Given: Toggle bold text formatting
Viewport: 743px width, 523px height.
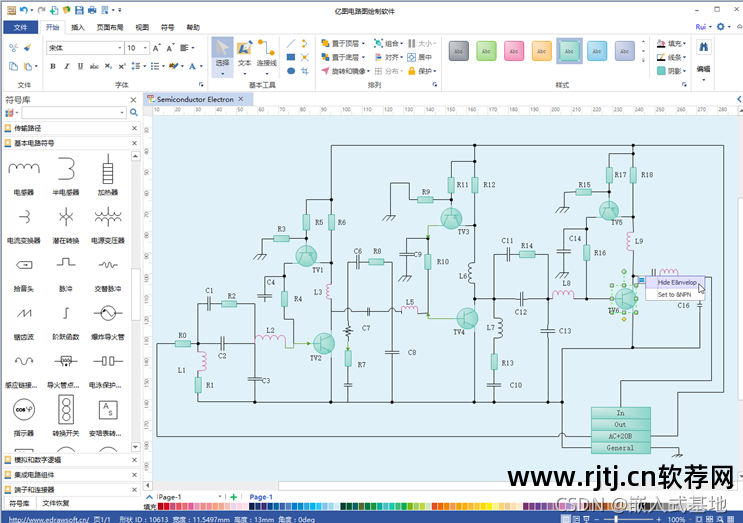Looking at the screenshot, I should click(x=52, y=67).
